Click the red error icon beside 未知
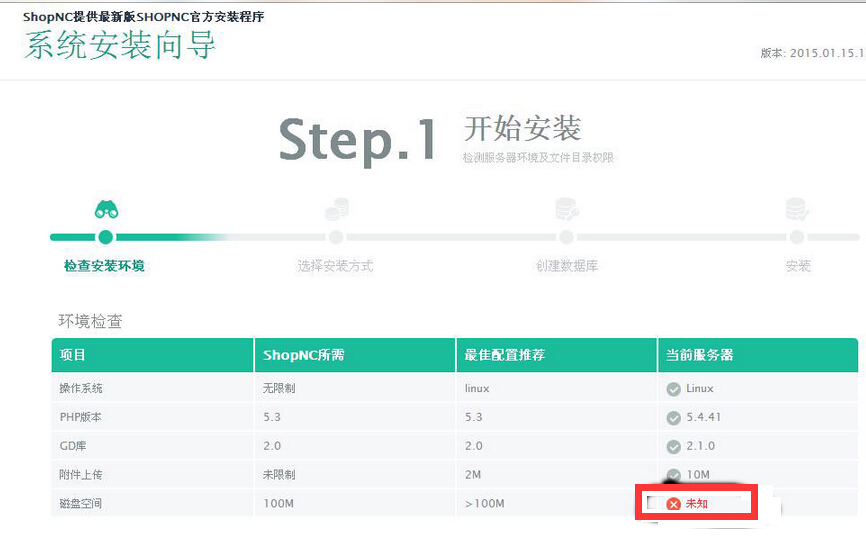The image size is (866, 539). [x=674, y=504]
